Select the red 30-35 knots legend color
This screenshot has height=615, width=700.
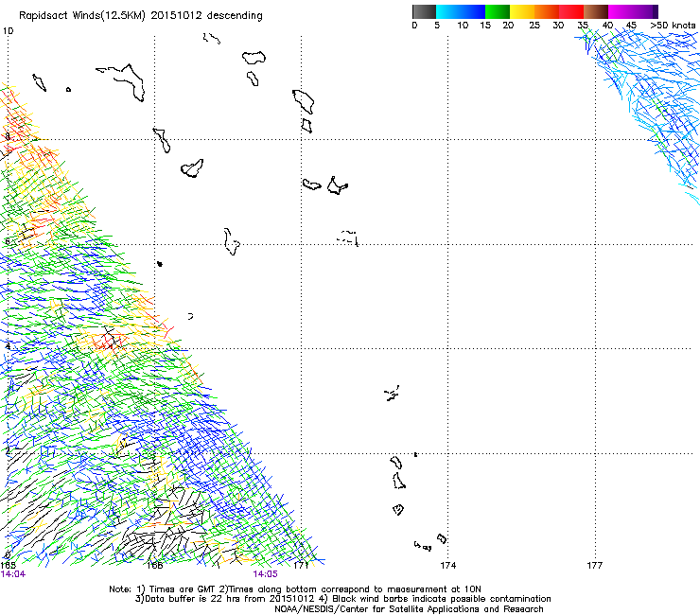click(x=571, y=11)
